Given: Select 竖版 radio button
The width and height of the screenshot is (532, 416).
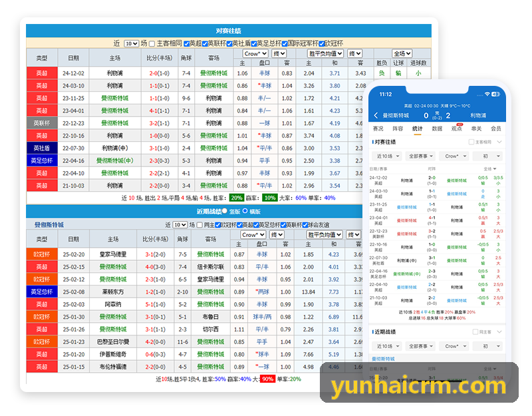Looking at the screenshot, I should [x=225, y=211].
